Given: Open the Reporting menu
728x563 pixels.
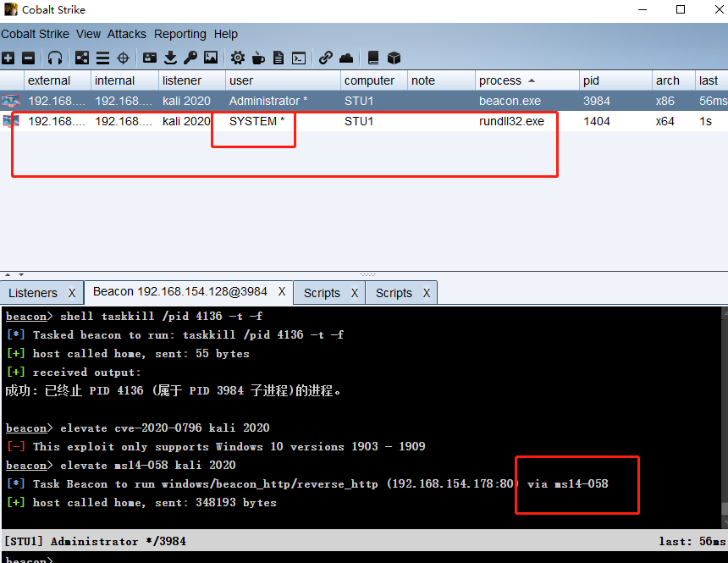Looking at the screenshot, I should (180, 34).
